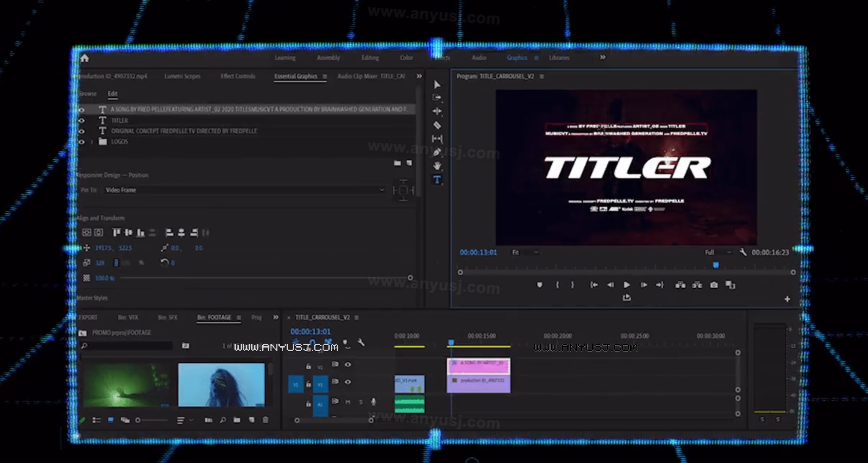Image resolution: width=868 pixels, height=463 pixels.
Task: Select the Slip tool
Action: [437, 139]
